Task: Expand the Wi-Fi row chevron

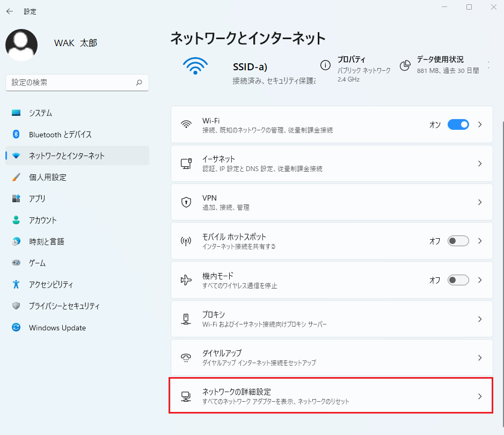Action: coord(480,124)
